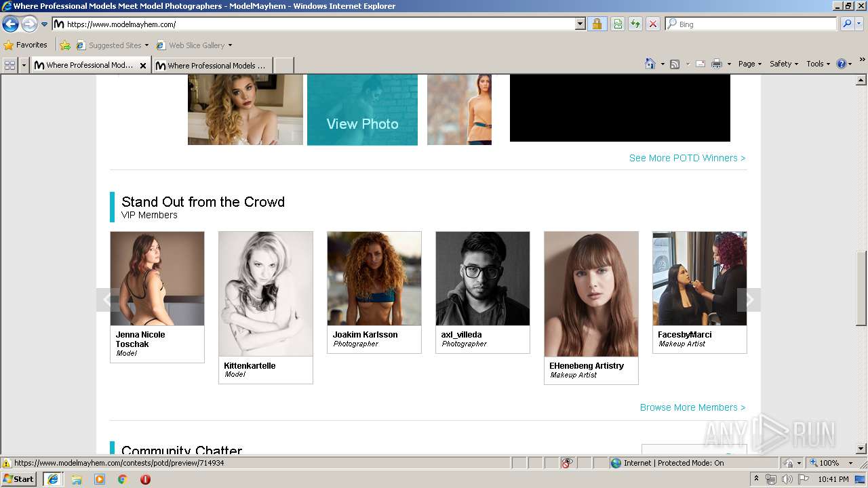Open the Favorites star button
The width and height of the screenshot is (868, 488).
pos(25,45)
